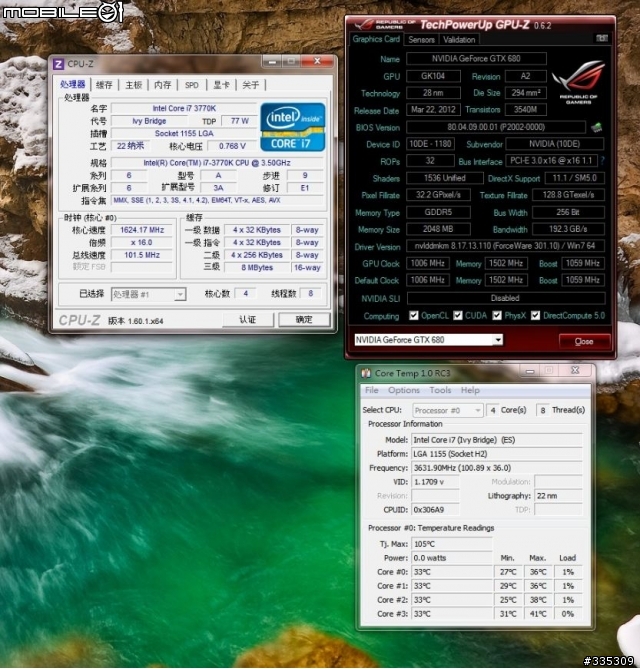640x669 pixels.
Task: Click the Tj. Max value 105°C
Action: 452,544
